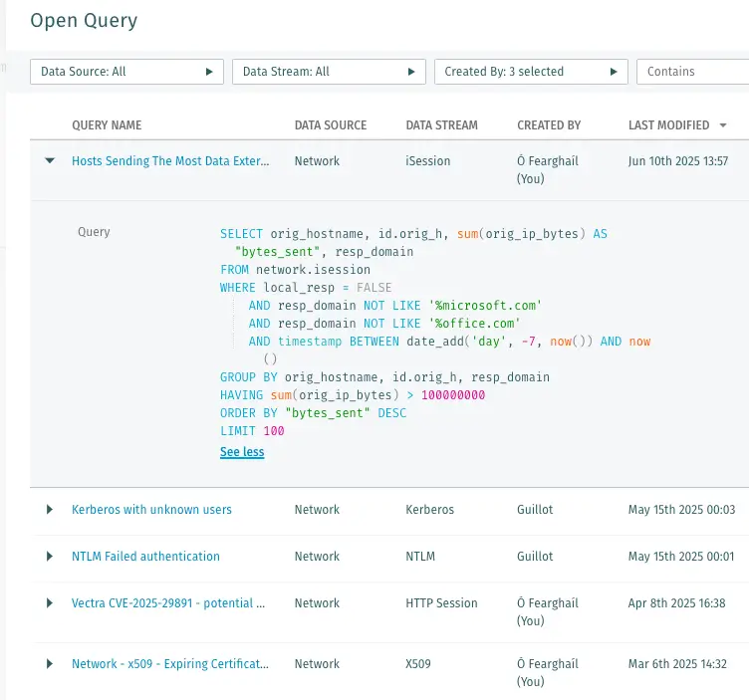Open the Data Stream: All dropdown

point(329,72)
